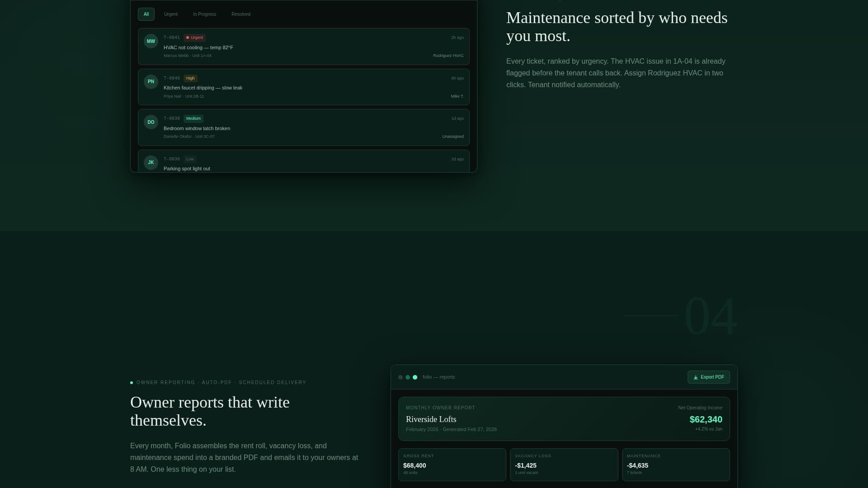The width and height of the screenshot is (868, 488).
Task: Click the MW avatar on ticket T-0841
Action: pos(151,41)
